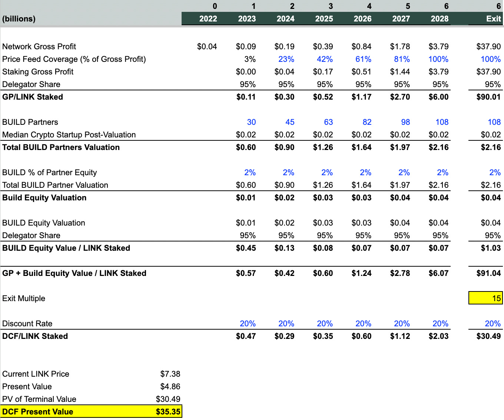This screenshot has width=504, height=420.
Task: Select the 81% Price Feed Coverage cell
Action: 402,59
